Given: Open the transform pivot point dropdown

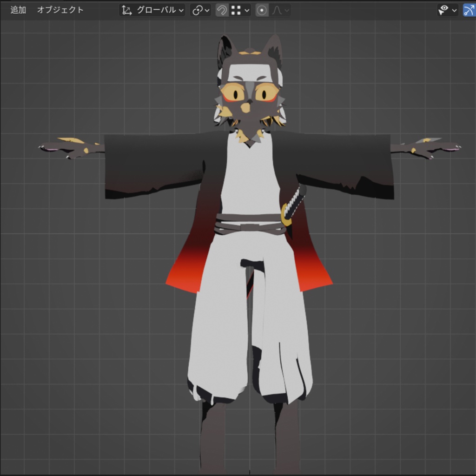Looking at the screenshot, I should (206, 10).
